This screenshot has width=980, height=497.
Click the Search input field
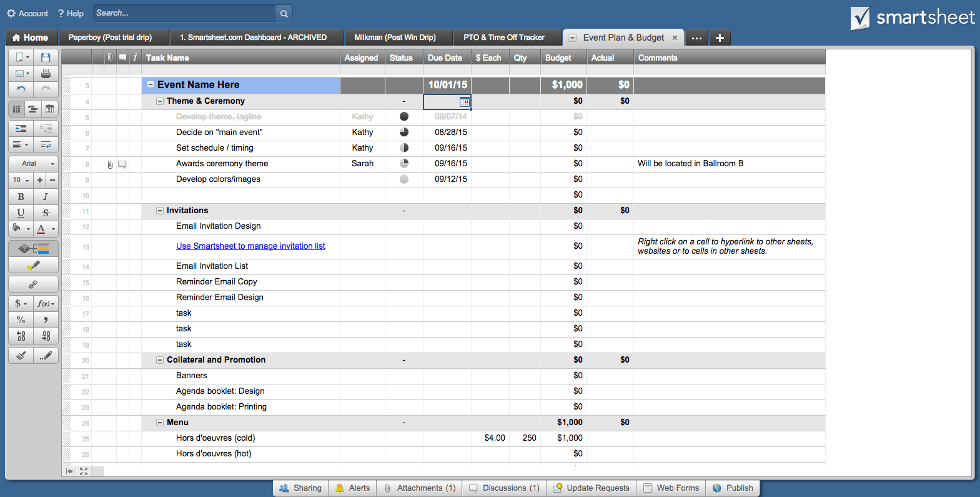[x=184, y=13]
